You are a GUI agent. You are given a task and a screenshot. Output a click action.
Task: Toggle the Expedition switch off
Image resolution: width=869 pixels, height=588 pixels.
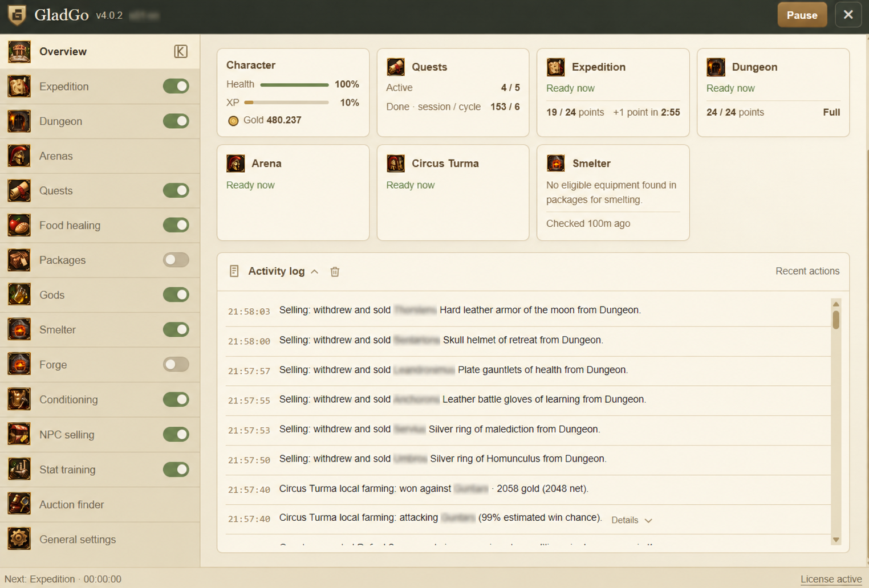[x=176, y=86]
